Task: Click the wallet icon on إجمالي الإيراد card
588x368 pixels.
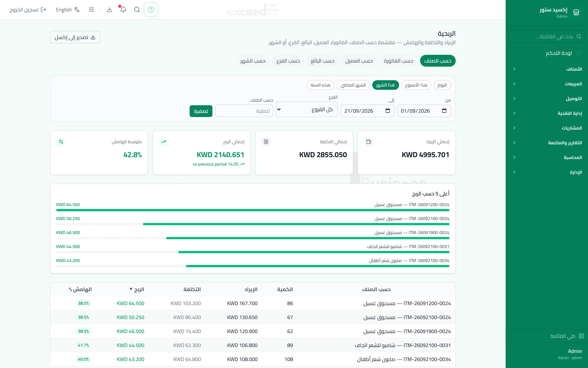Action: point(368,142)
